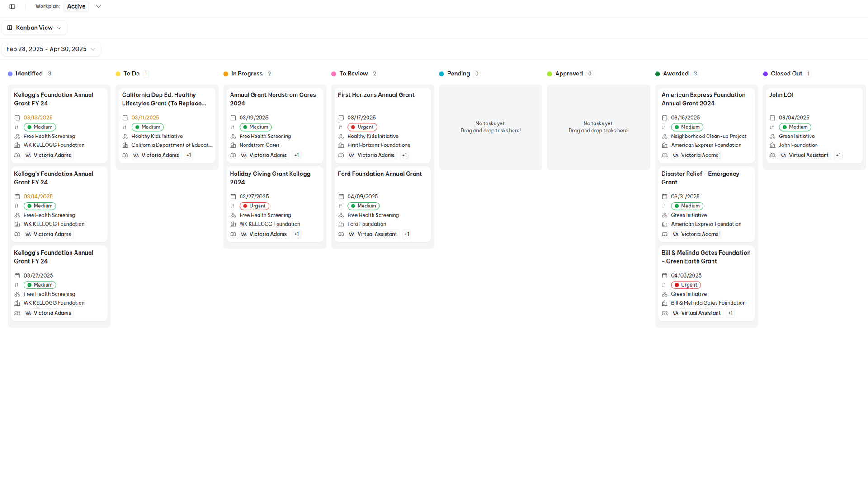Click the Kanban View board icon

click(9, 28)
